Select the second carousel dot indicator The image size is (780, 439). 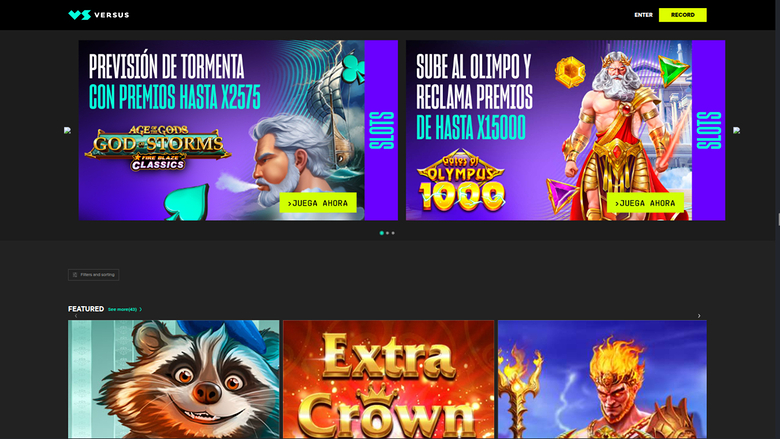(388, 233)
